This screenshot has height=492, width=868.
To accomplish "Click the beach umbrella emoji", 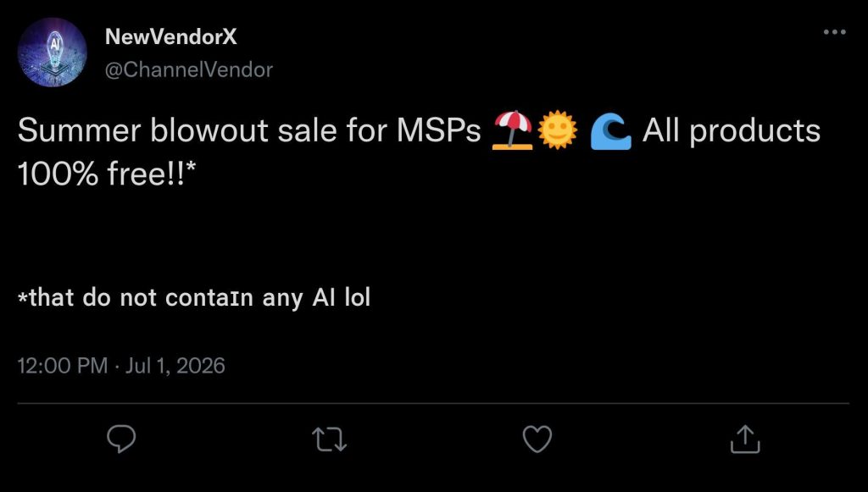I will tap(513, 130).
